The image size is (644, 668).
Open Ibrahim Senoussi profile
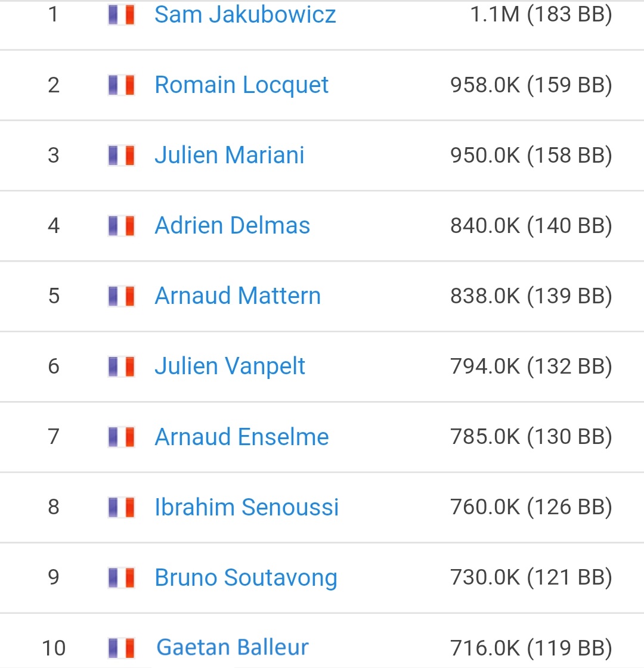click(x=246, y=507)
